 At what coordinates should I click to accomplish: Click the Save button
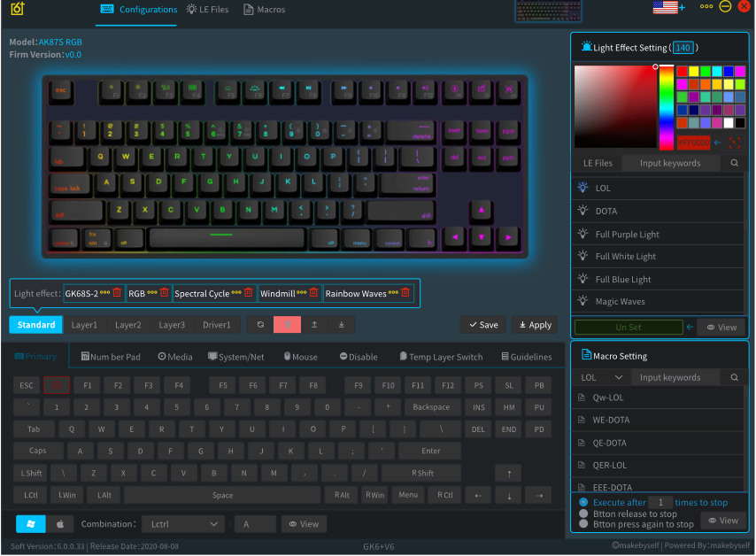(482, 324)
